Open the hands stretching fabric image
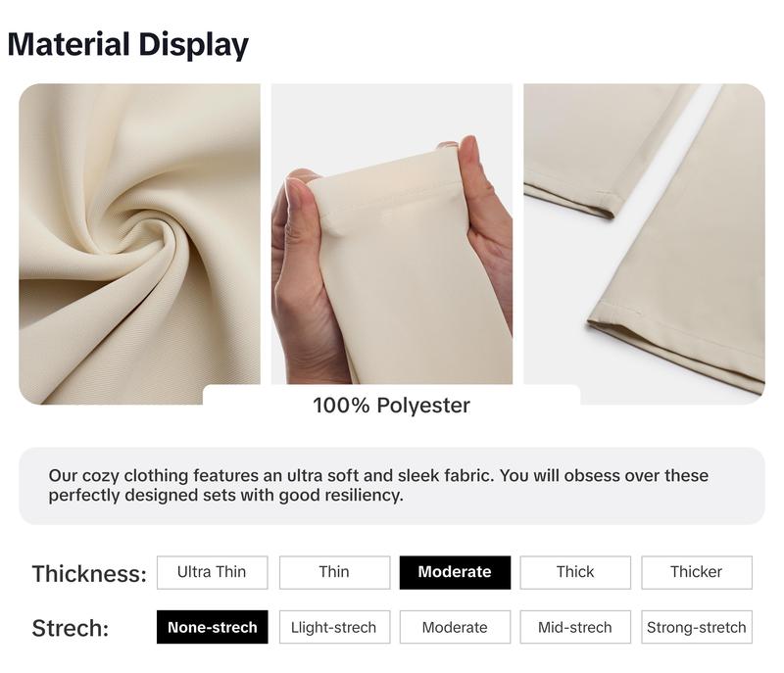 tap(392, 234)
